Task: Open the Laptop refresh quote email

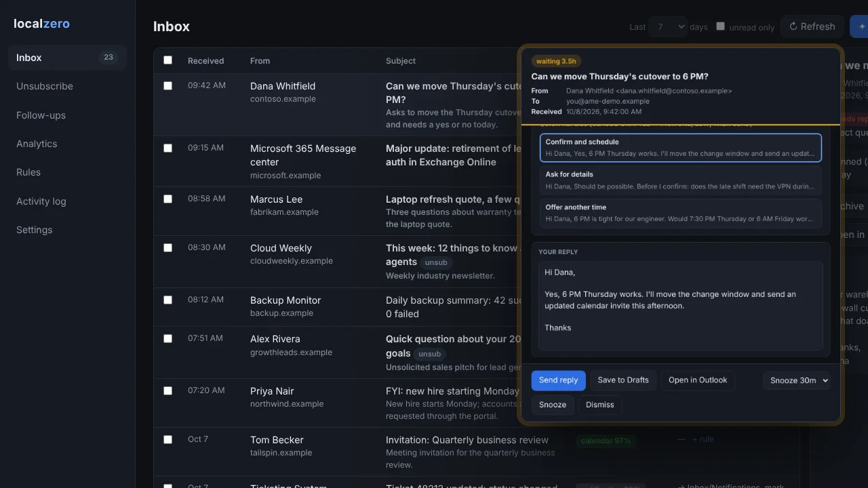Action: tap(453, 199)
